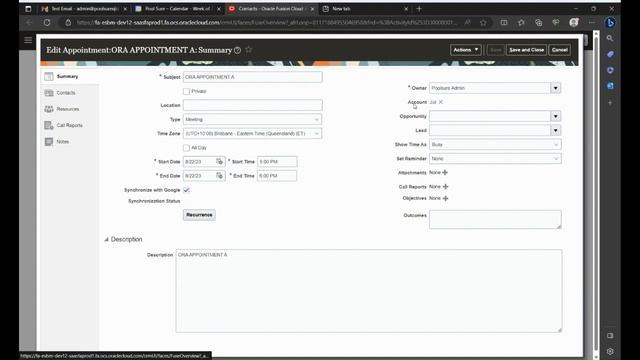
Task: Add an Objective with plus icon
Action: point(445,198)
